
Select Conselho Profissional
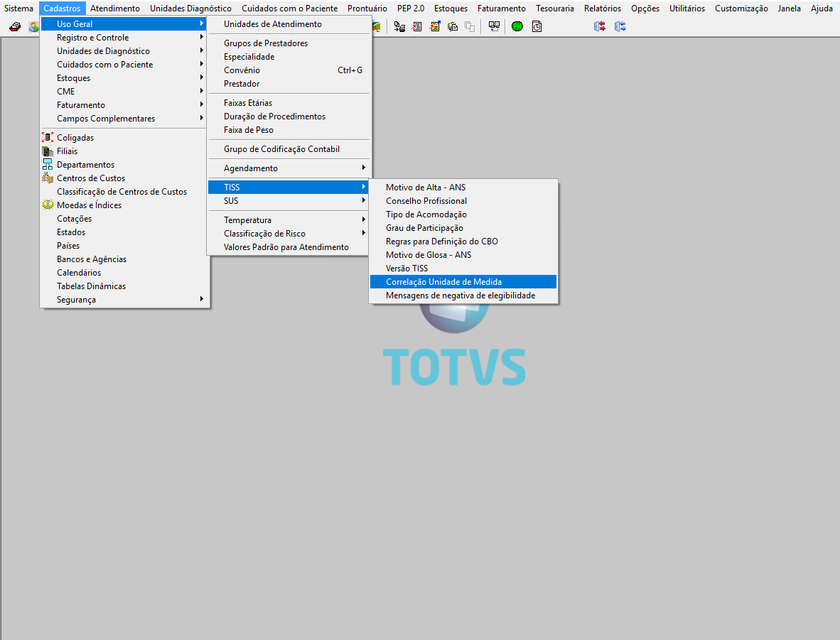coord(463,201)
